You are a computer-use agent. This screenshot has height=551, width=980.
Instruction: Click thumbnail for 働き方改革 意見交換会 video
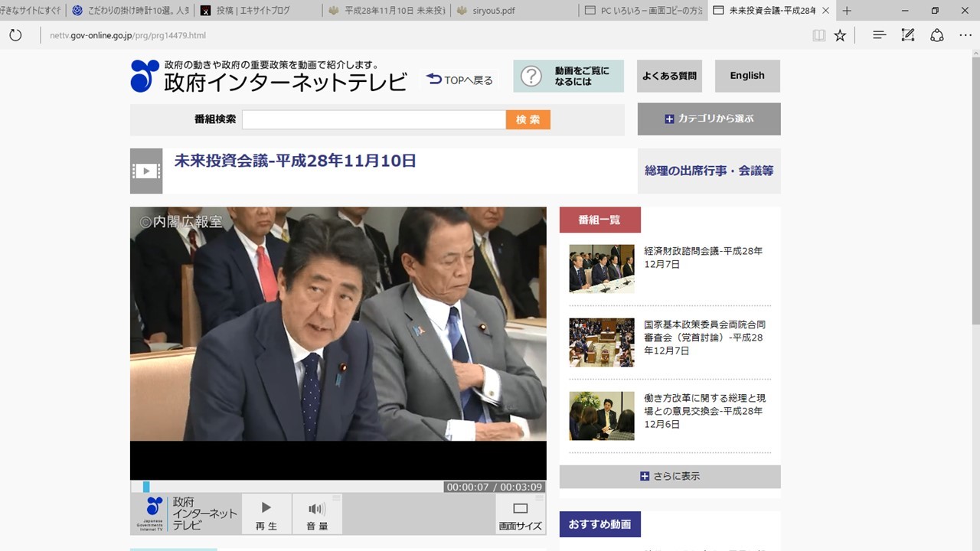tap(602, 416)
